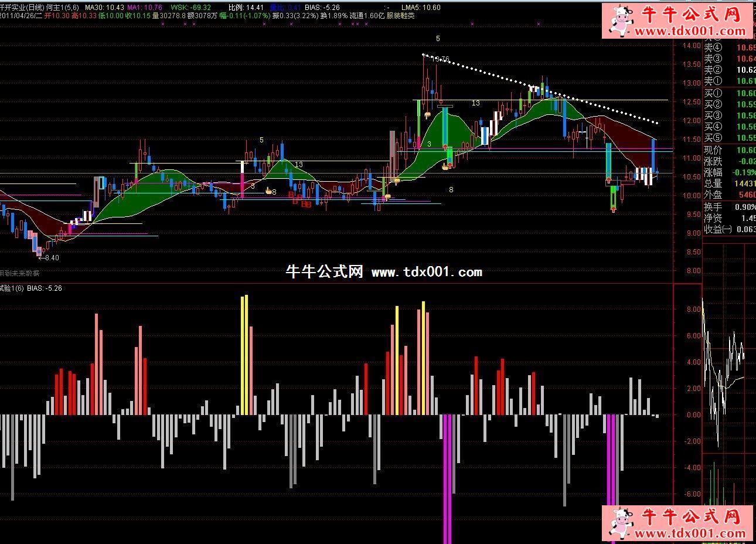Click the center 牛牛公式网 www.tdx001.com watermark
The image size is (756, 544).
coord(383,272)
